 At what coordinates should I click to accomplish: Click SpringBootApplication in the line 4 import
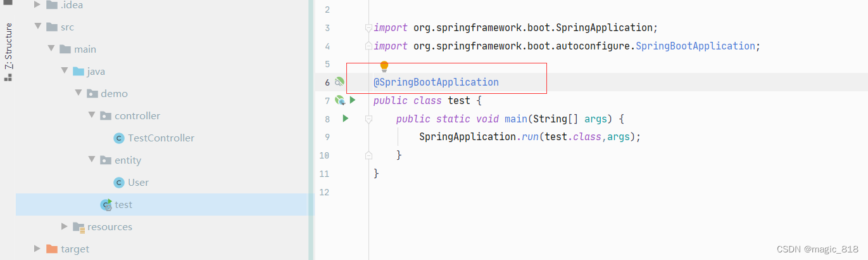point(695,46)
